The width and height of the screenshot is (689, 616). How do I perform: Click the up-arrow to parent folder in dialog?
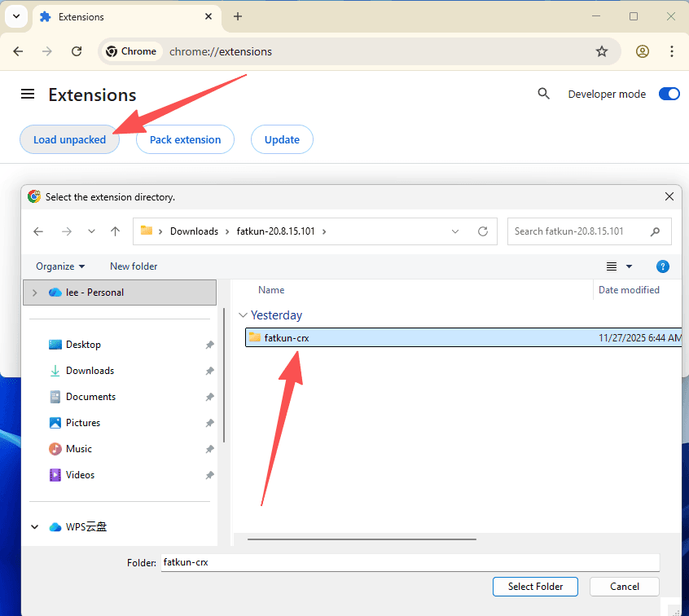point(115,231)
